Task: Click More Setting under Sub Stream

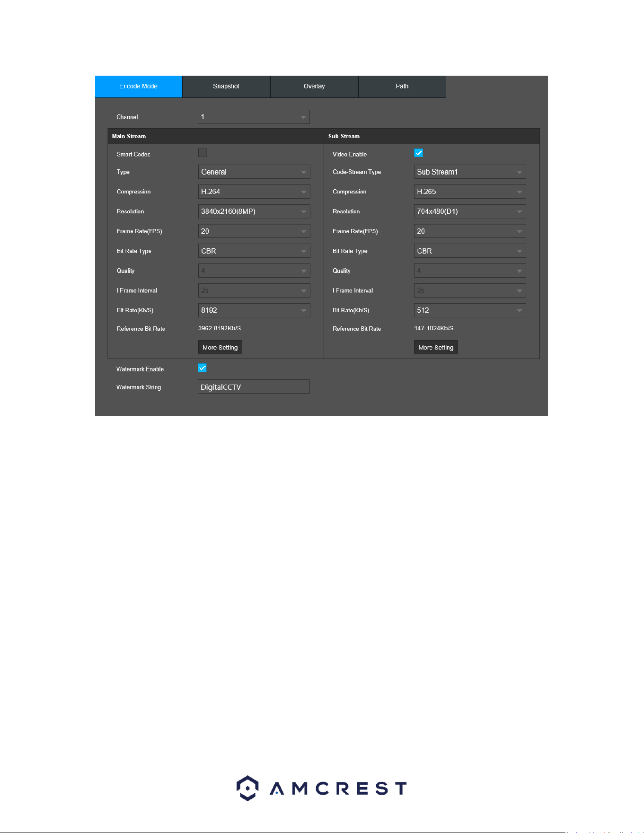Action: [x=436, y=347]
